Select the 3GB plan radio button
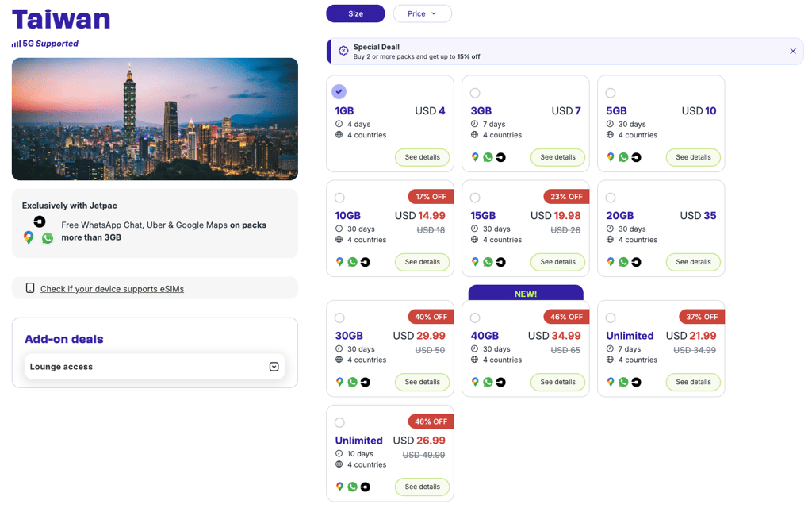 [475, 93]
